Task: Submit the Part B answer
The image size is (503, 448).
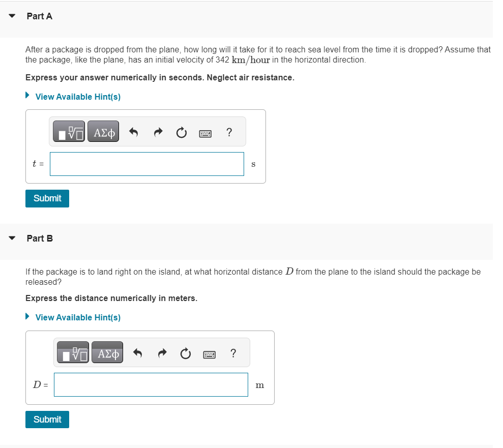Action: (x=47, y=419)
